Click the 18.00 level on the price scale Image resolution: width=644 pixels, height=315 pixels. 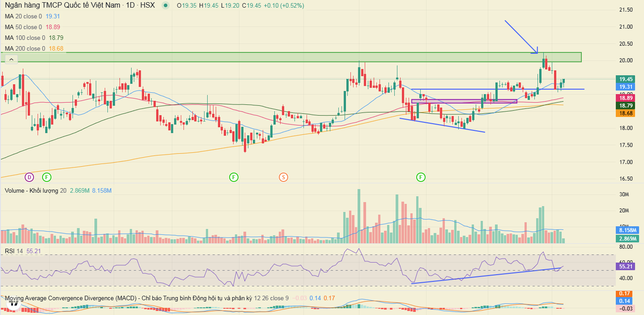coord(625,128)
